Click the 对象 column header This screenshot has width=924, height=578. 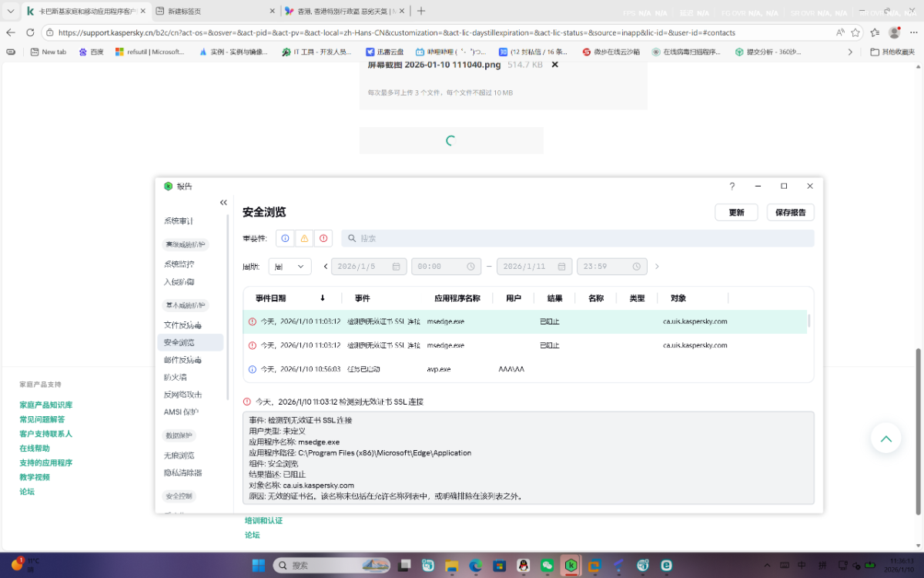point(678,298)
